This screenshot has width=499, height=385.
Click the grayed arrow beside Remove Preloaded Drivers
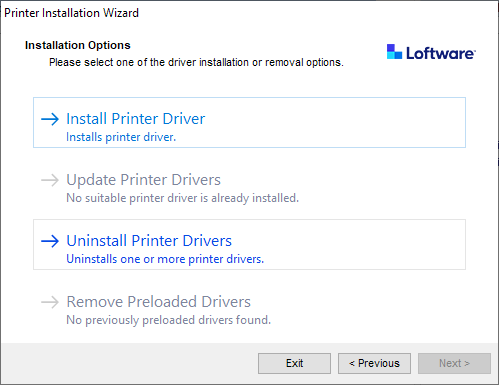click(x=50, y=302)
